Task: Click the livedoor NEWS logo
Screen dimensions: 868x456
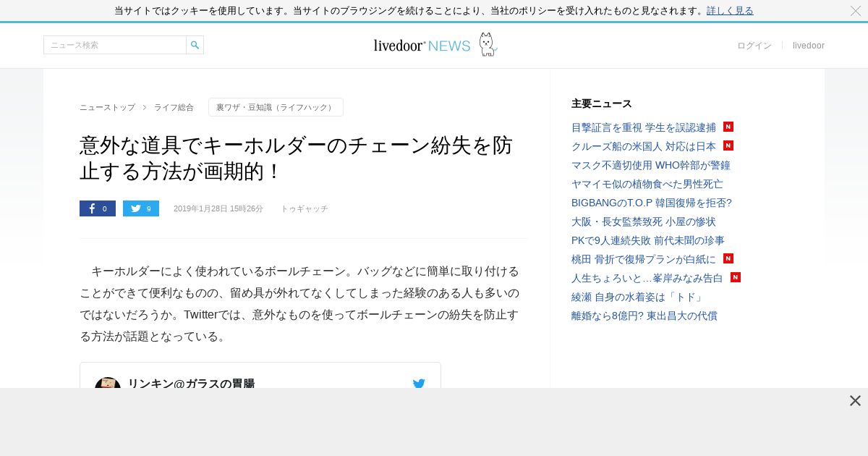Action: (422, 46)
